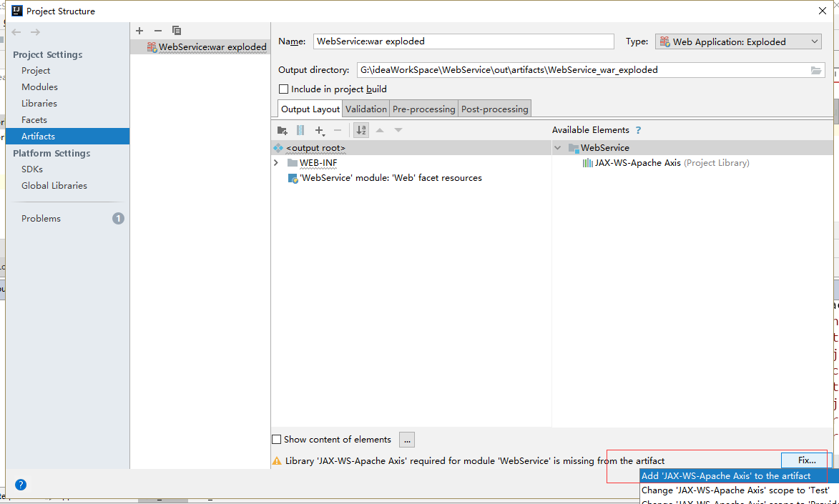Screen dimensions: 839x504
Task: Create archive in output layout toolbar
Action: (300, 130)
